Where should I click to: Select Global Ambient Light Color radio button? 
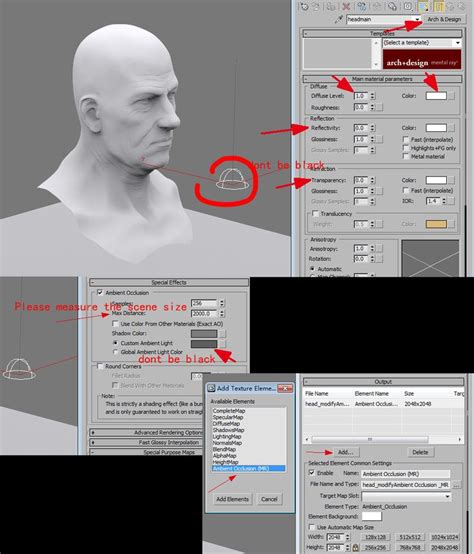pyautogui.click(x=115, y=352)
